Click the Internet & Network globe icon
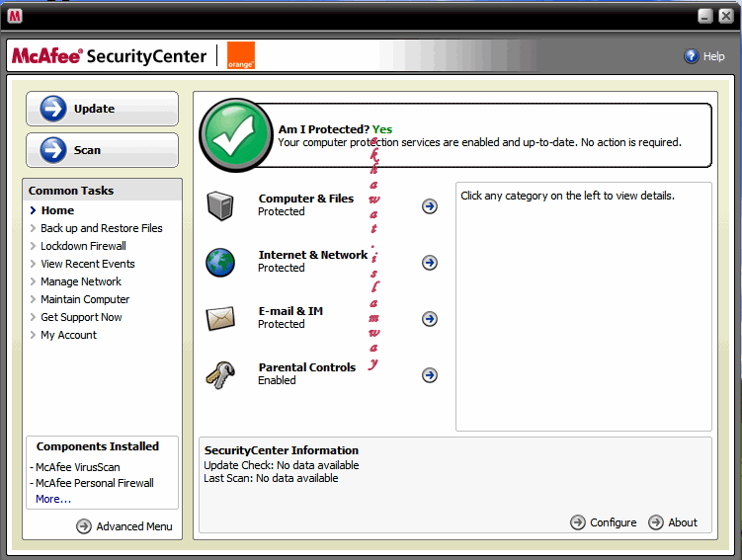 click(x=219, y=262)
